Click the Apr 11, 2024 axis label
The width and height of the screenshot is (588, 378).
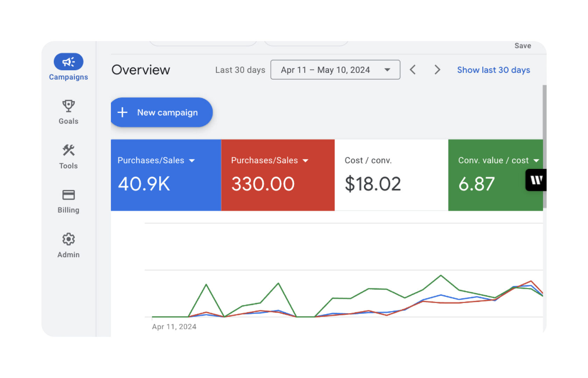pyautogui.click(x=174, y=327)
